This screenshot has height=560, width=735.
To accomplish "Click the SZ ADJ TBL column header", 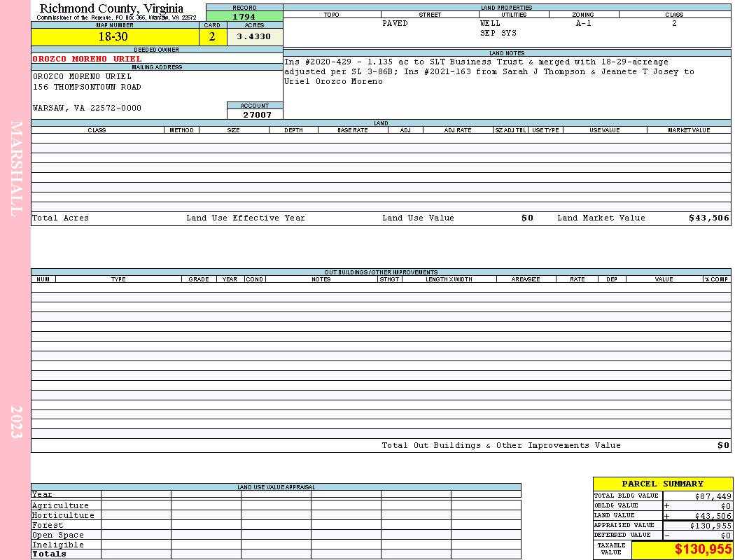I will (510, 130).
